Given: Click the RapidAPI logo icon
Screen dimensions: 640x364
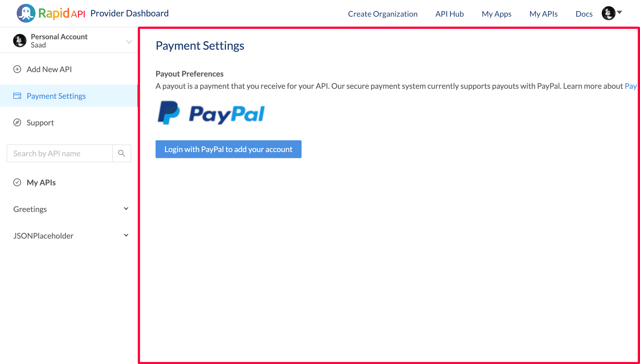Looking at the screenshot, I should click(26, 13).
